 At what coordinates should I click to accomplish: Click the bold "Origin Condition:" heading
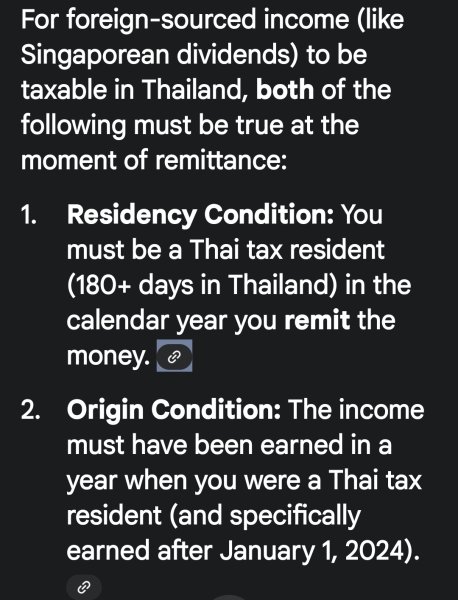[x=174, y=410]
